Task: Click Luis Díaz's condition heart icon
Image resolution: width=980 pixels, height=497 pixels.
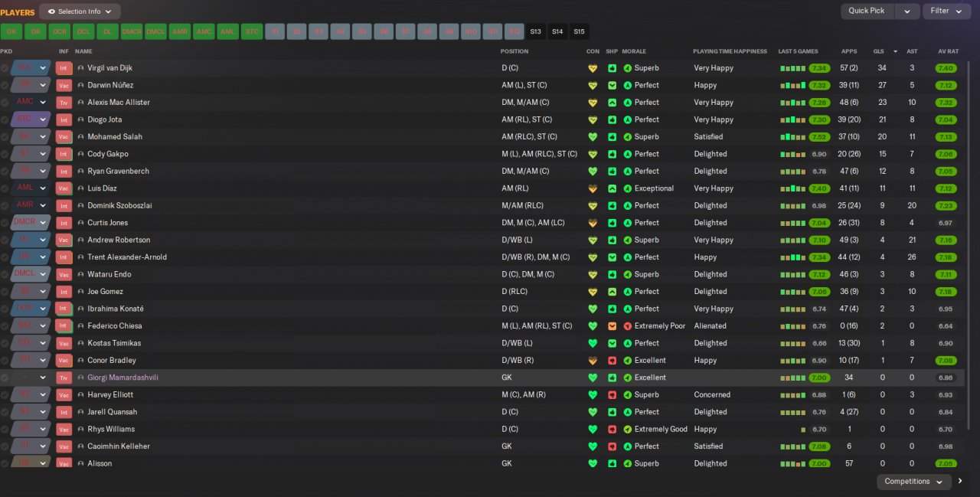Action: point(592,188)
